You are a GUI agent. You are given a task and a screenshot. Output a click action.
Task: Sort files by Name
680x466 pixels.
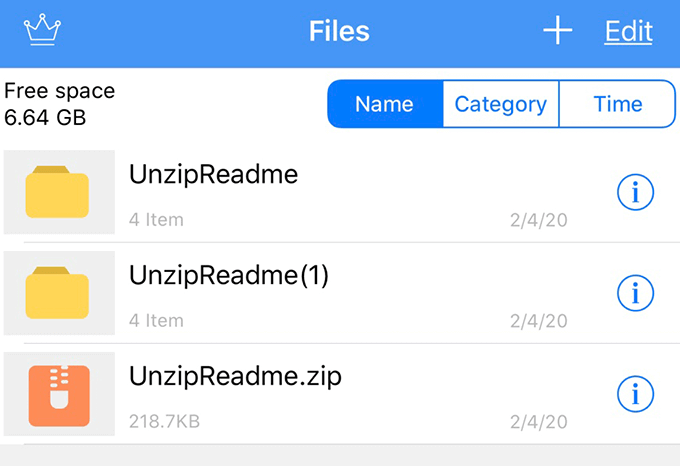pos(385,104)
